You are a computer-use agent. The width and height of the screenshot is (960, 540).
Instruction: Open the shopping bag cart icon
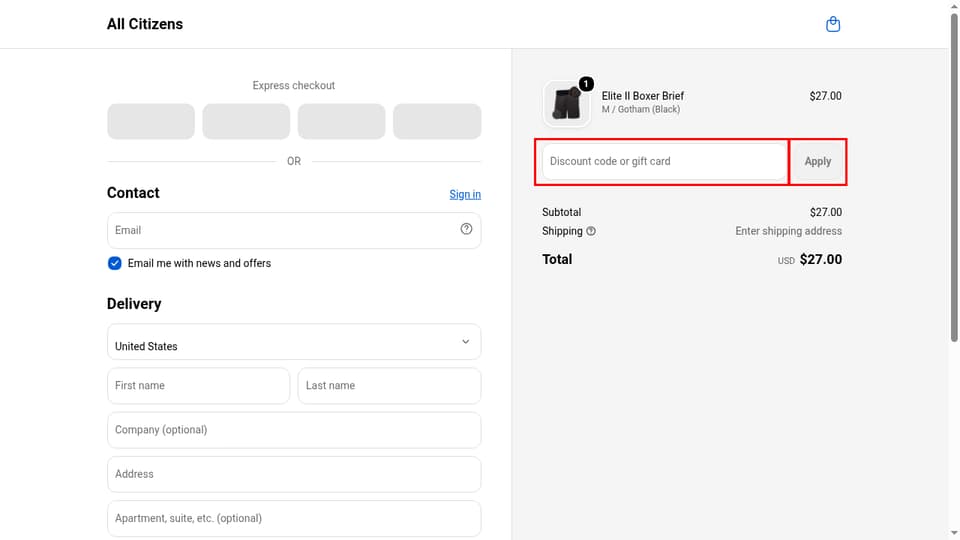[833, 24]
